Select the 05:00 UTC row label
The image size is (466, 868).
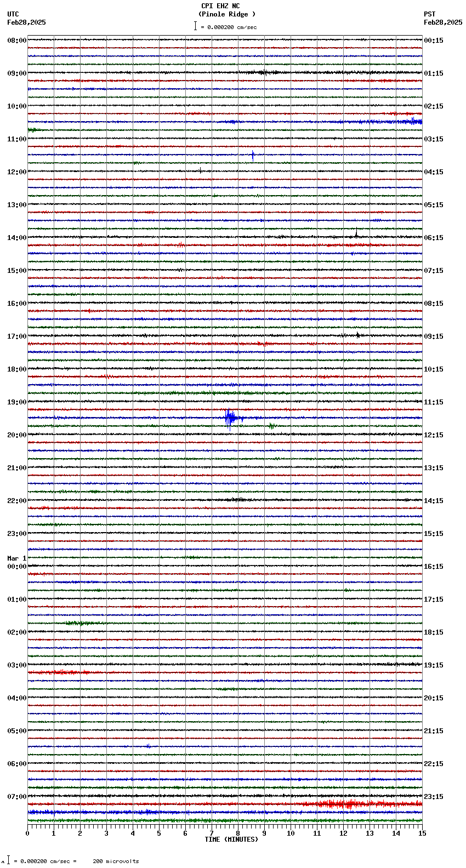(x=17, y=731)
